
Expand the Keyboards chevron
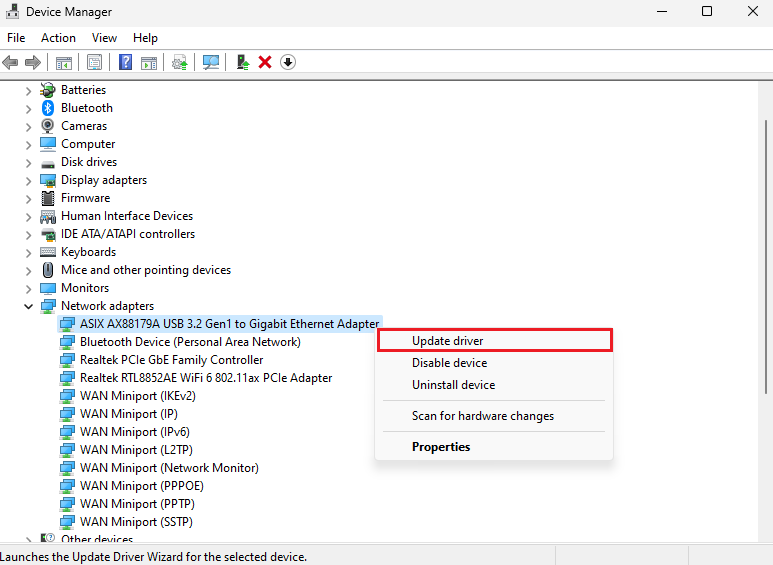29,253
